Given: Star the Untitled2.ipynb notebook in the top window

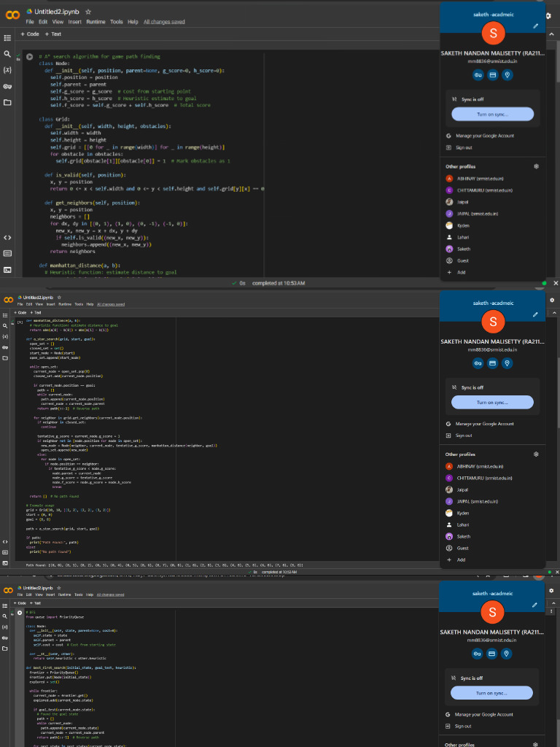Looking at the screenshot, I should (x=88, y=12).
